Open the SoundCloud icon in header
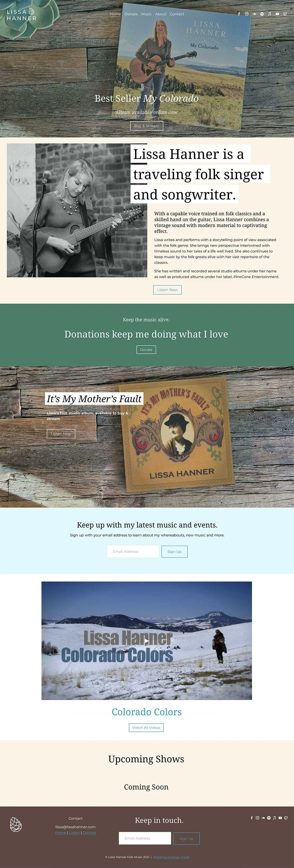 [x=254, y=14]
